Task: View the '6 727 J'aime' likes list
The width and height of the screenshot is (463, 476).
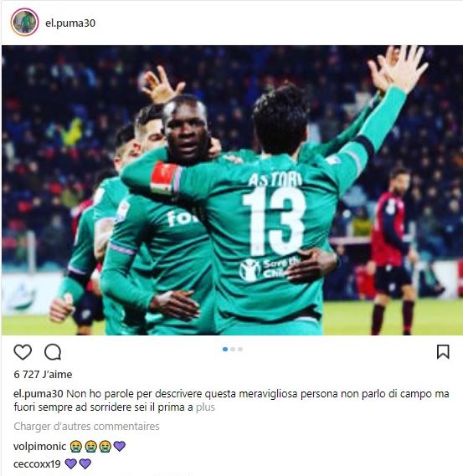Action: pyautogui.click(x=43, y=374)
